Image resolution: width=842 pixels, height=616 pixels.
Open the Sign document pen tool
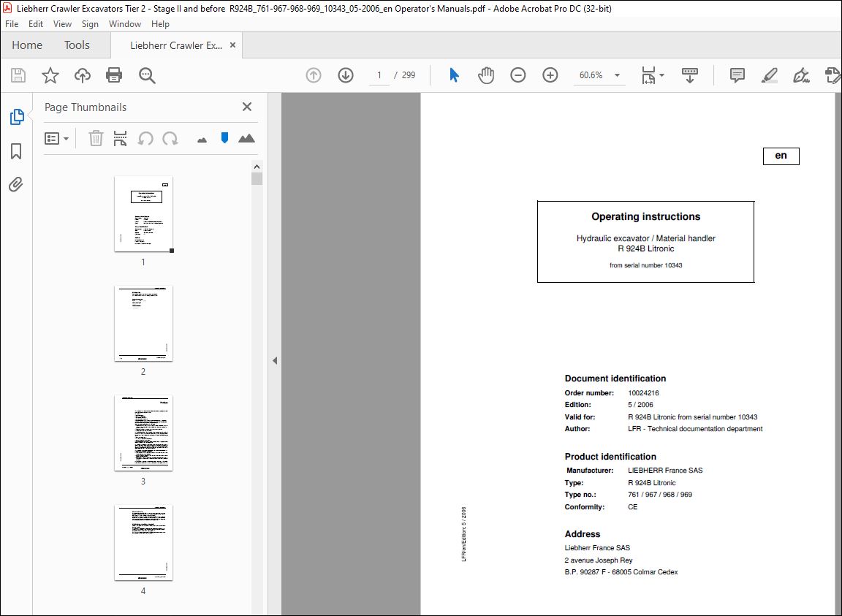pyautogui.click(x=801, y=75)
